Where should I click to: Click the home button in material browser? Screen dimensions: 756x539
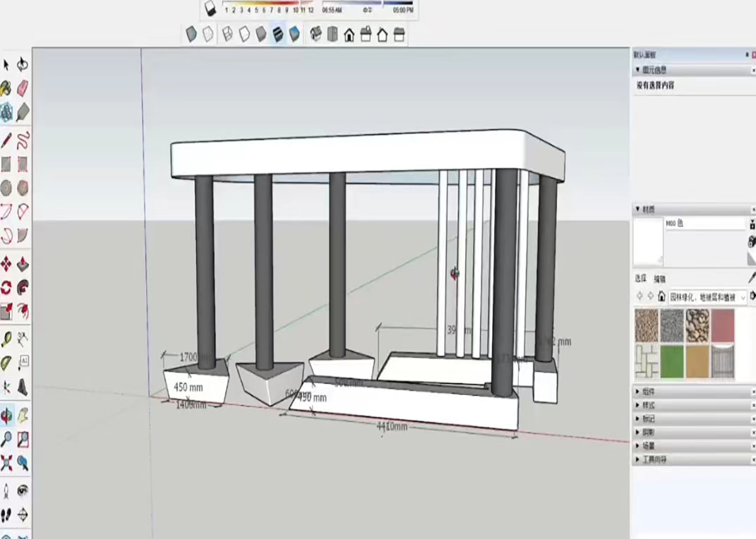pos(661,297)
